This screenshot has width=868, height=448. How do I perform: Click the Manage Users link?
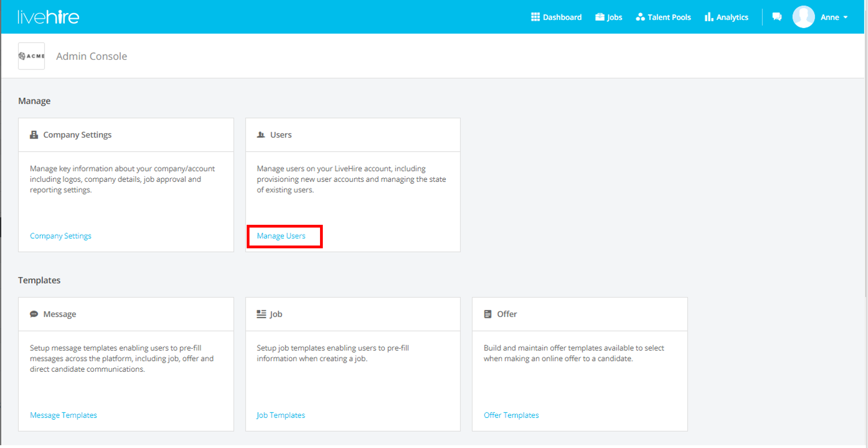coord(281,236)
